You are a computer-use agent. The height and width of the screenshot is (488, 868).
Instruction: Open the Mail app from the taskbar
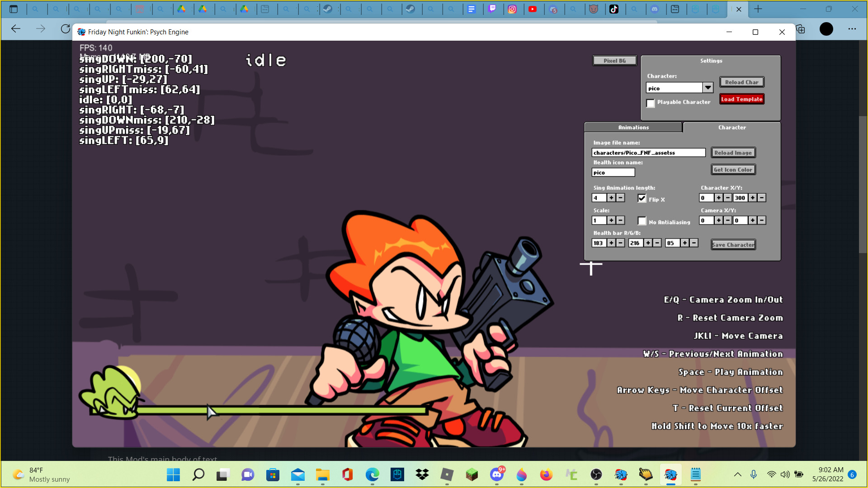pyautogui.click(x=298, y=475)
